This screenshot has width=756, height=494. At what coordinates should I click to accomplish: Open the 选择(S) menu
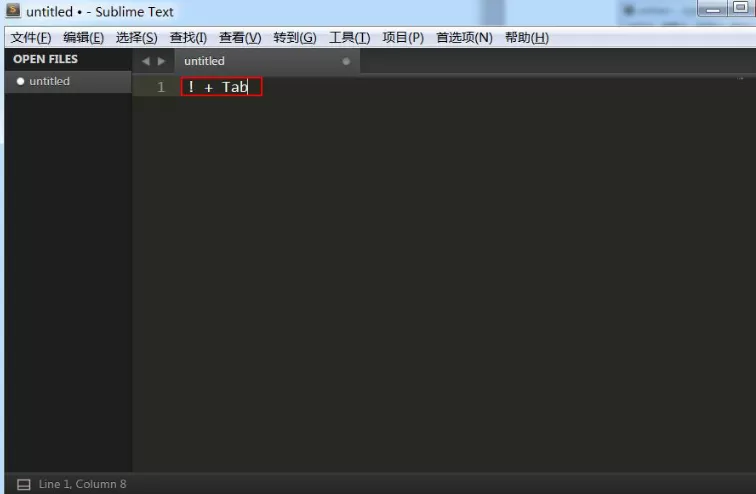(x=136, y=38)
